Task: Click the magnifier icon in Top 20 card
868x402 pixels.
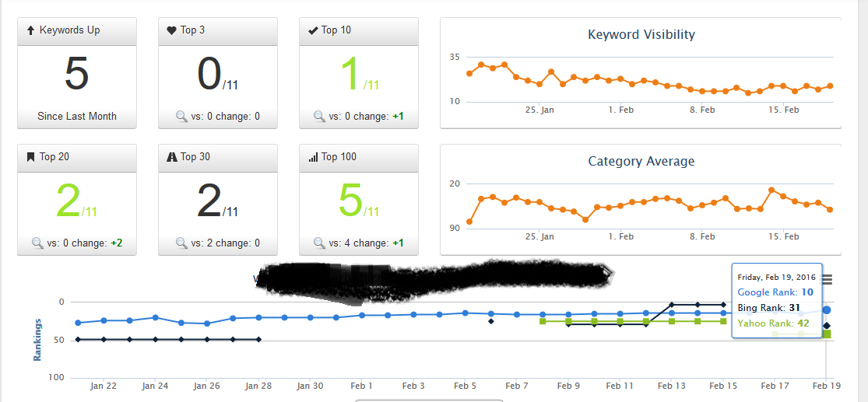Action: point(37,243)
